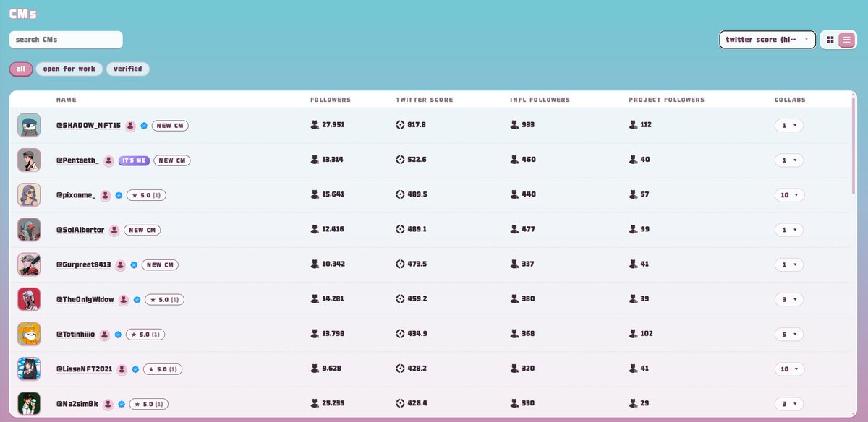Image resolution: width=868 pixels, height=422 pixels.
Task: Click the pink profile icon beside @Gurpreet8413
Action: tap(121, 264)
